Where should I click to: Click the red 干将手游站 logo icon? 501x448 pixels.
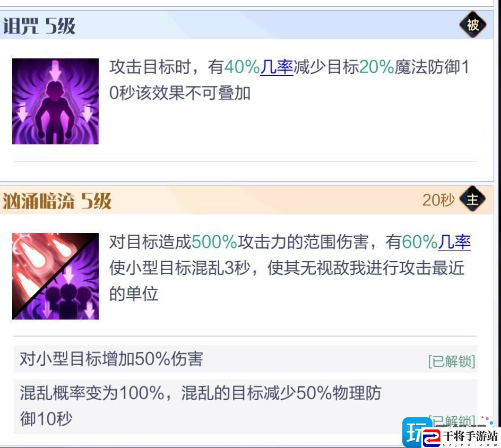point(432,438)
